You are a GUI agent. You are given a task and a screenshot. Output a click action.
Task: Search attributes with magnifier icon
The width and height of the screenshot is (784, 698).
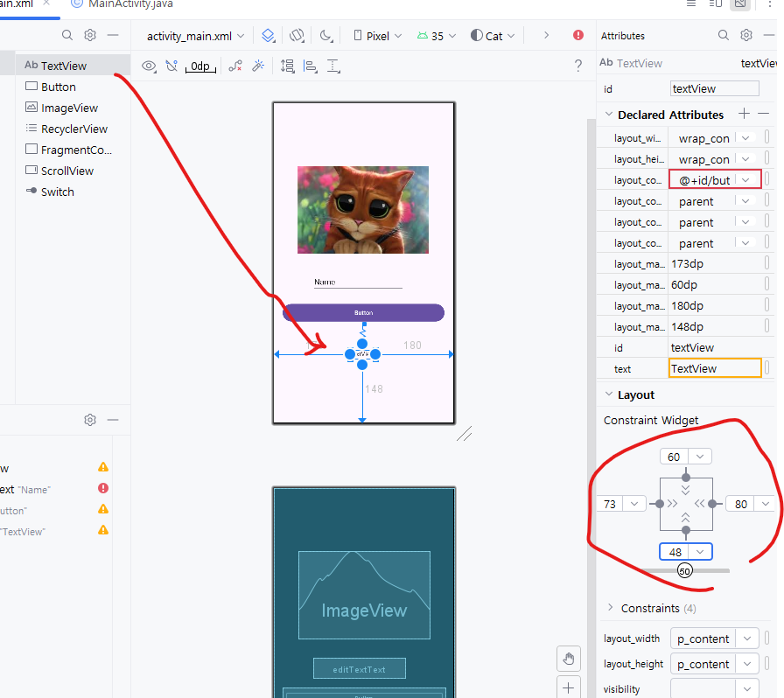coord(723,35)
